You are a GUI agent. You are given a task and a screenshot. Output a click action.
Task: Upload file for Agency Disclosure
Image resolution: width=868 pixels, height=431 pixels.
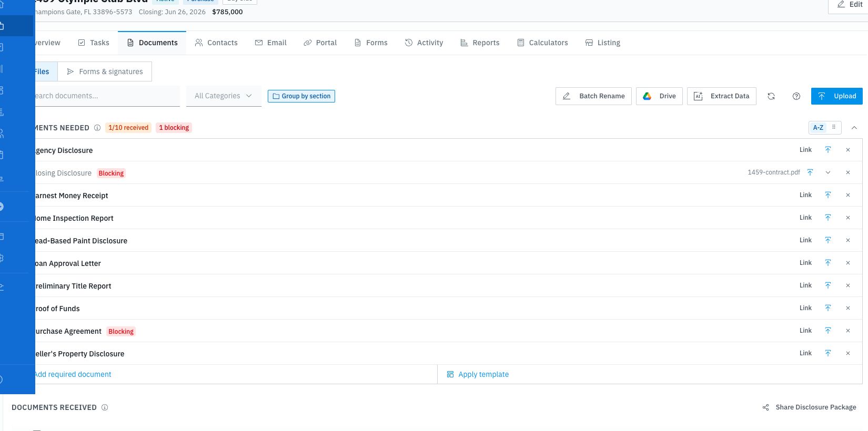coord(828,150)
